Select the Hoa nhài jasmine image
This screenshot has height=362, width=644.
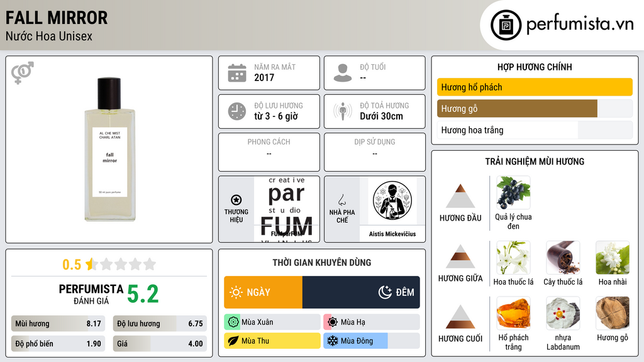(613, 258)
